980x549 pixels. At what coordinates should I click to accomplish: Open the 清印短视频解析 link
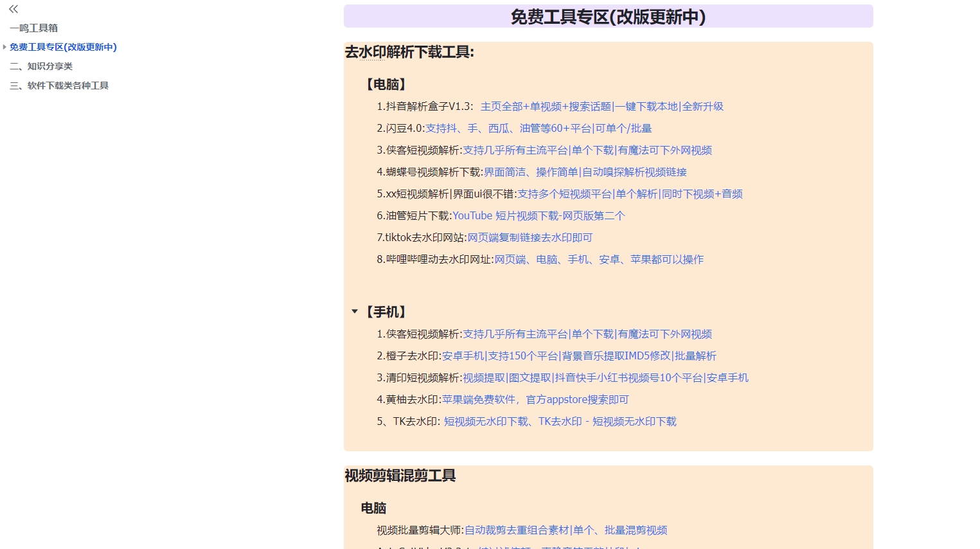tap(605, 378)
